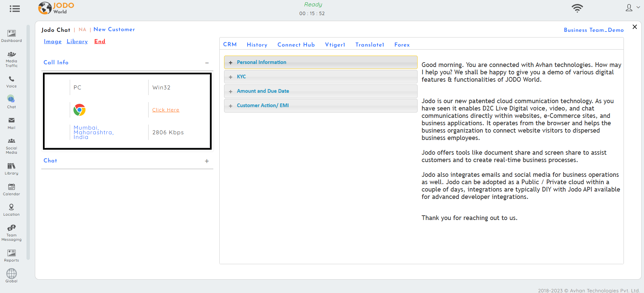Switch to the CRM tab
The height and width of the screenshot is (293, 644).
coord(230,45)
